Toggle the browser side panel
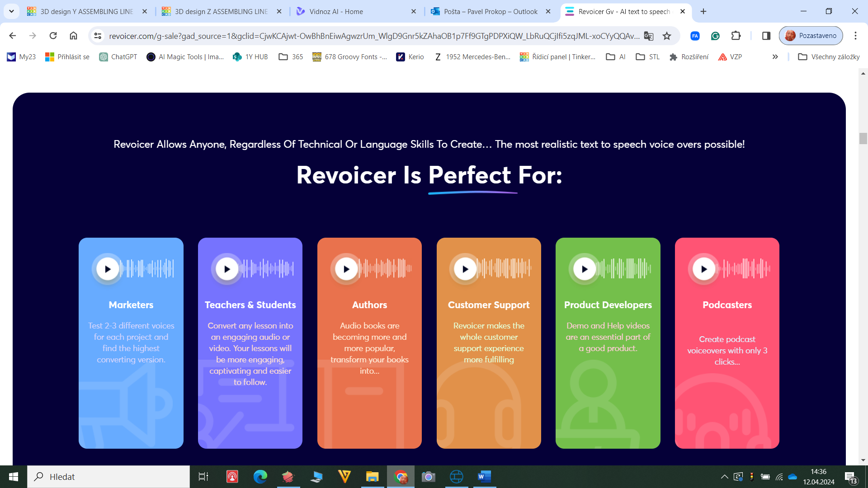The image size is (868, 488). pyautogui.click(x=766, y=36)
